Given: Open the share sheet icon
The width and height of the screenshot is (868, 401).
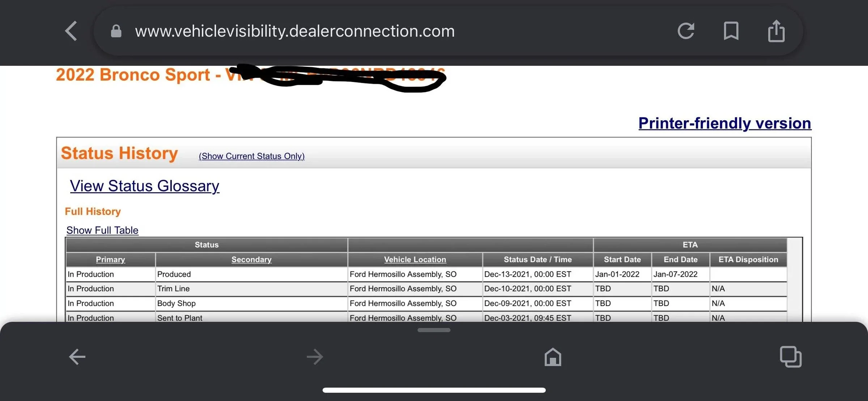Looking at the screenshot, I should 776,31.
